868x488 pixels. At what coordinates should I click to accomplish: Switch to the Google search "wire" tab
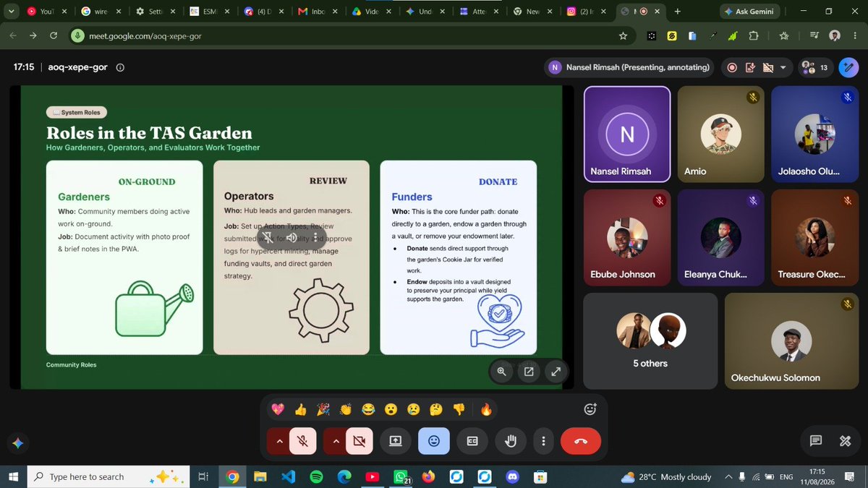tap(101, 12)
